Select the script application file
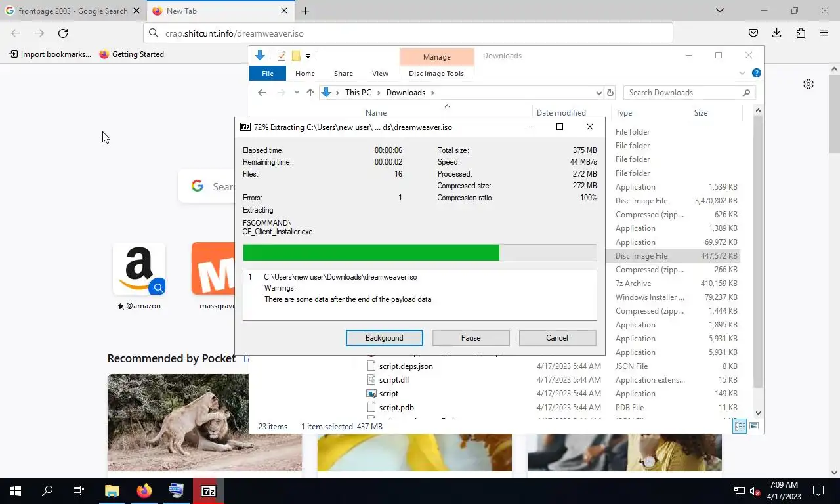 (388, 394)
